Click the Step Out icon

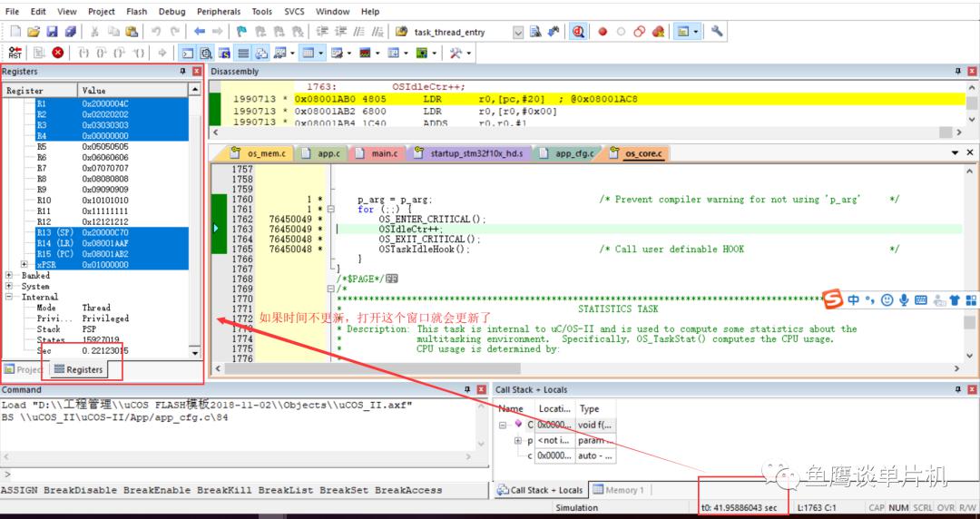coord(120,54)
